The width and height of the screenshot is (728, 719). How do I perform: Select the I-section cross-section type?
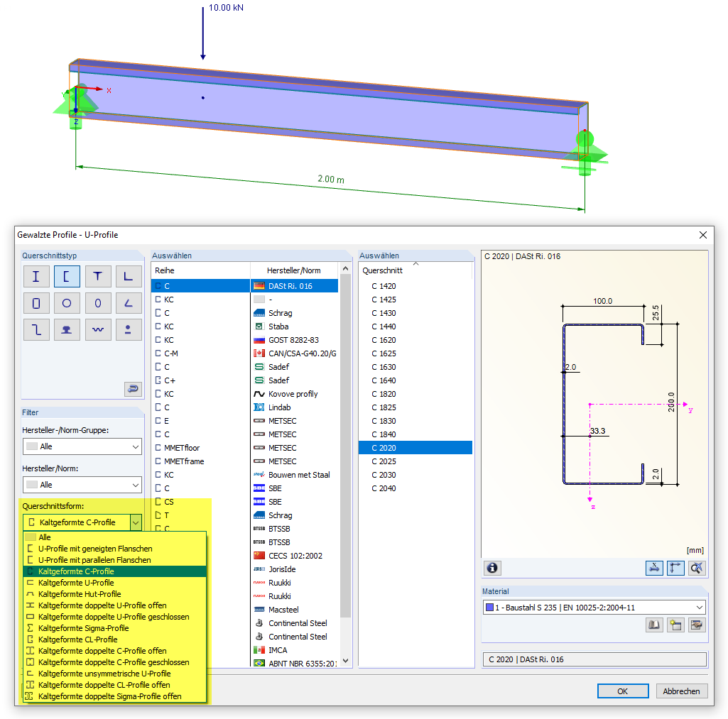[36, 277]
